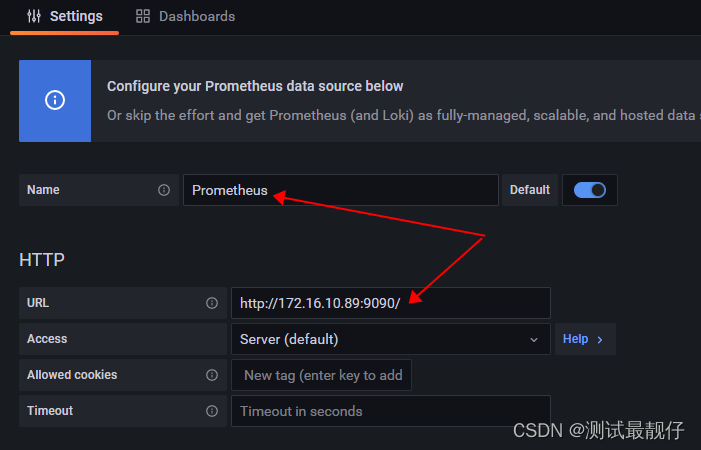This screenshot has height=450, width=701.
Task: Open the Settings tab
Action: coord(64,17)
